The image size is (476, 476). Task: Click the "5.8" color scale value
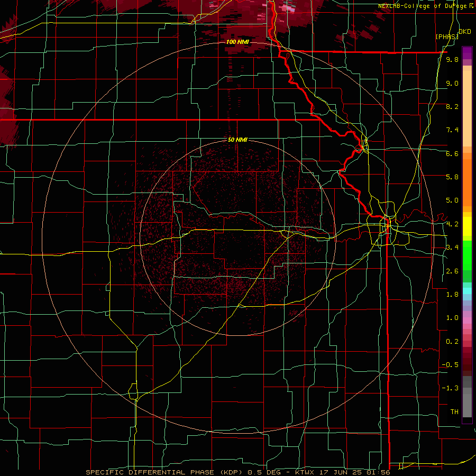pos(452,177)
